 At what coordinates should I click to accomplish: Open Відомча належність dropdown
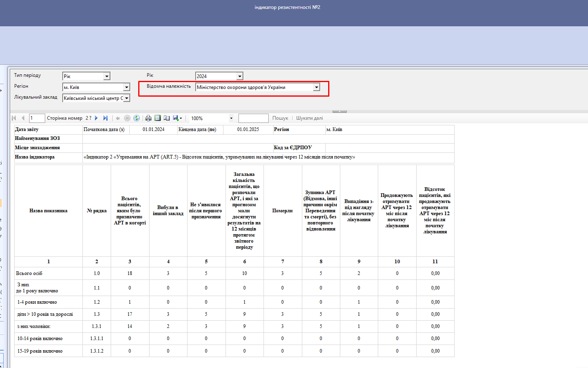316,87
